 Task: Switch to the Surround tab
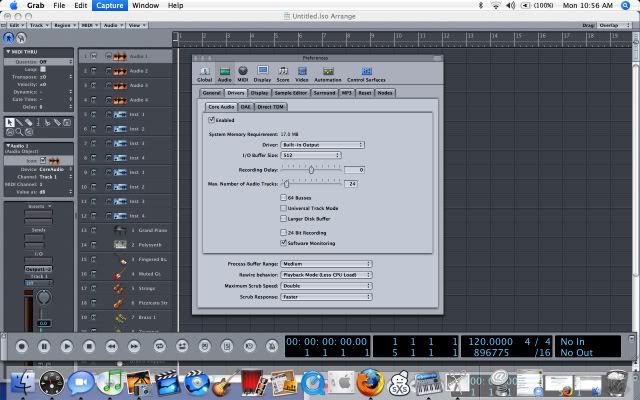pyautogui.click(x=324, y=93)
